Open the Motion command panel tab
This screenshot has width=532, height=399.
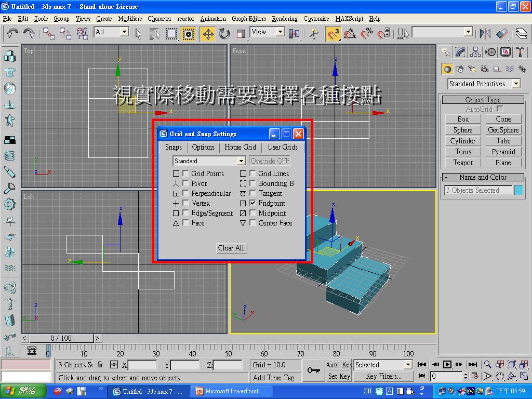490,52
